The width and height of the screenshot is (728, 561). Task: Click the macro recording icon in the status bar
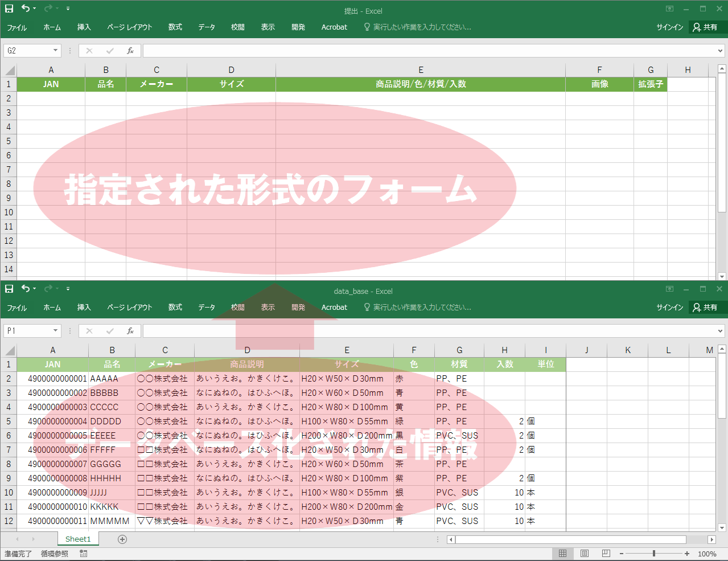tap(84, 554)
